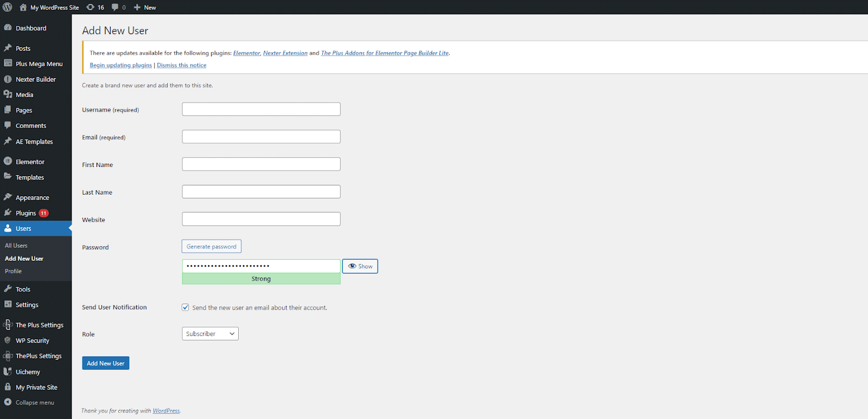This screenshot has width=868, height=419.
Task: Click the masked password field
Action: point(261,266)
